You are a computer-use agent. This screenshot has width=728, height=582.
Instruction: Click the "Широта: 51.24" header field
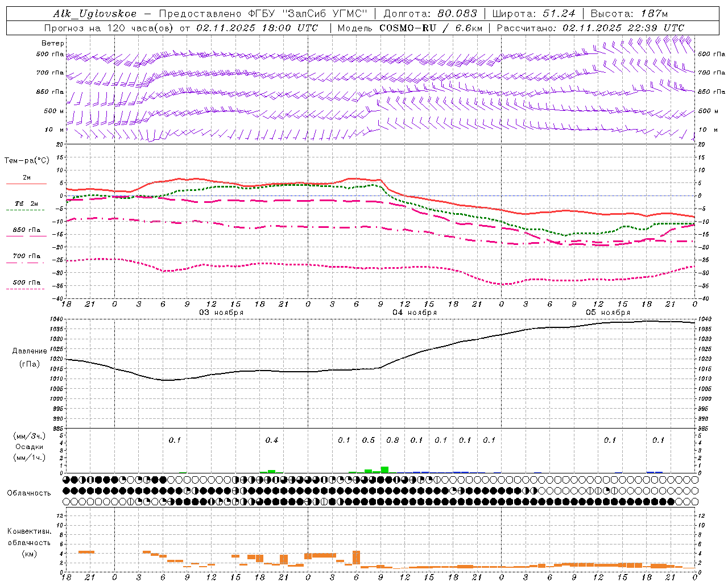(533, 14)
